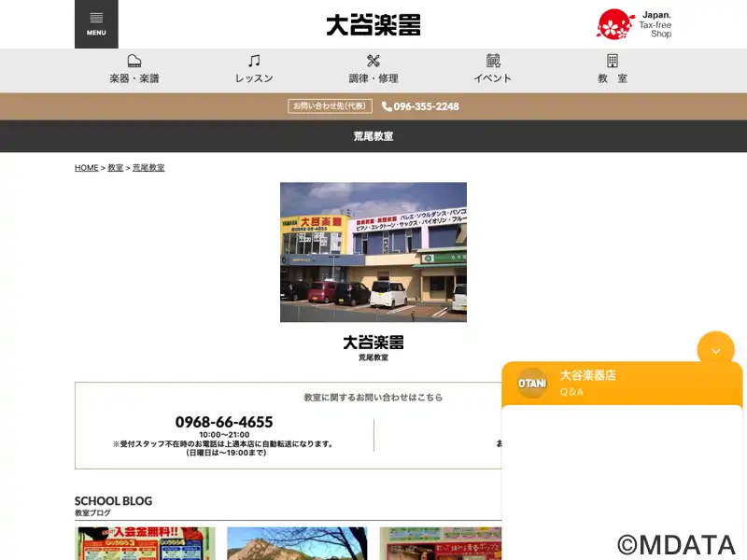Viewport: 747px width, 560px height.
Task: Click the 大谷楽器 logo below the photo
Action: 373,343
